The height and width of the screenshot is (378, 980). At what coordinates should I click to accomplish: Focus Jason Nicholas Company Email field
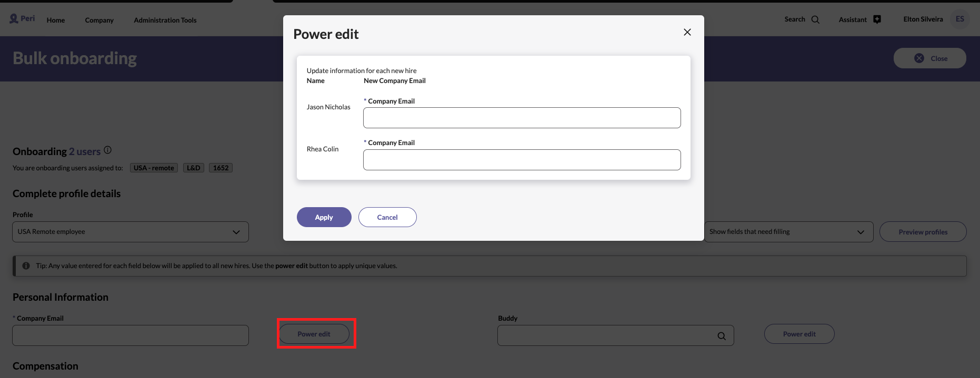pyautogui.click(x=522, y=118)
